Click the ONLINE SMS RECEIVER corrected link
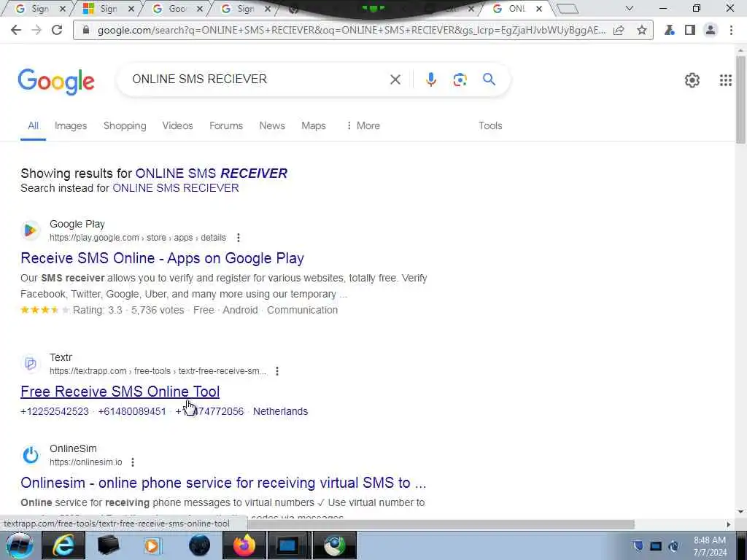The height and width of the screenshot is (560, 747). (212, 174)
